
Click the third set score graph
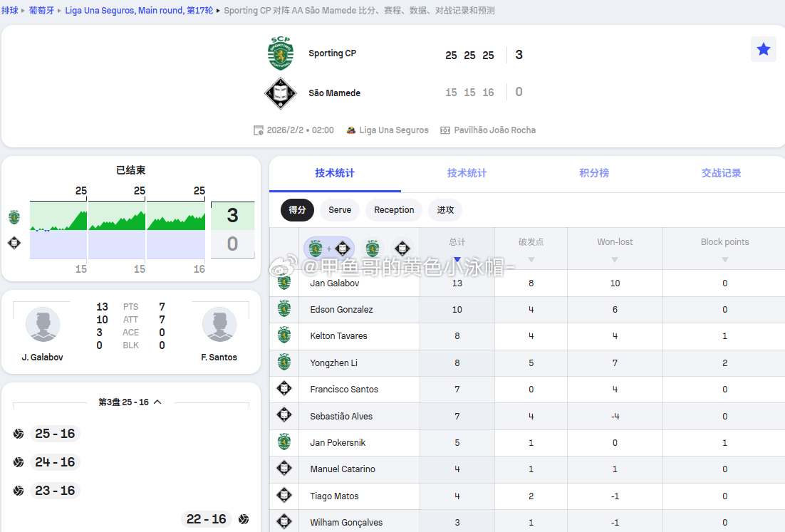[x=176, y=230]
